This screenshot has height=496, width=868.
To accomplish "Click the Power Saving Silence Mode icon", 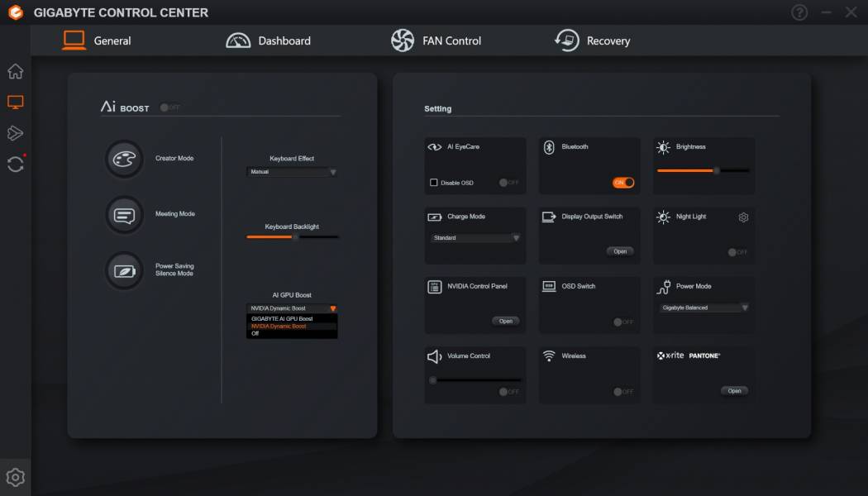I will (125, 270).
